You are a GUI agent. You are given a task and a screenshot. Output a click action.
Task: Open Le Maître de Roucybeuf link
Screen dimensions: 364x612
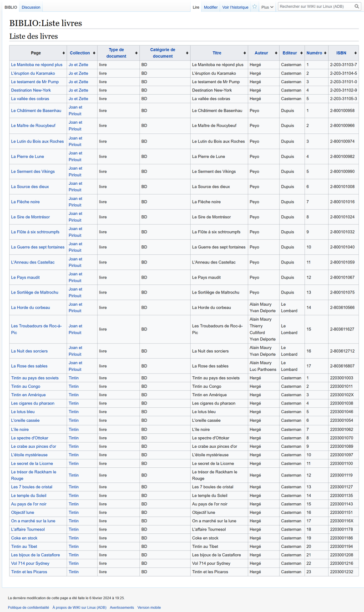tap(33, 126)
